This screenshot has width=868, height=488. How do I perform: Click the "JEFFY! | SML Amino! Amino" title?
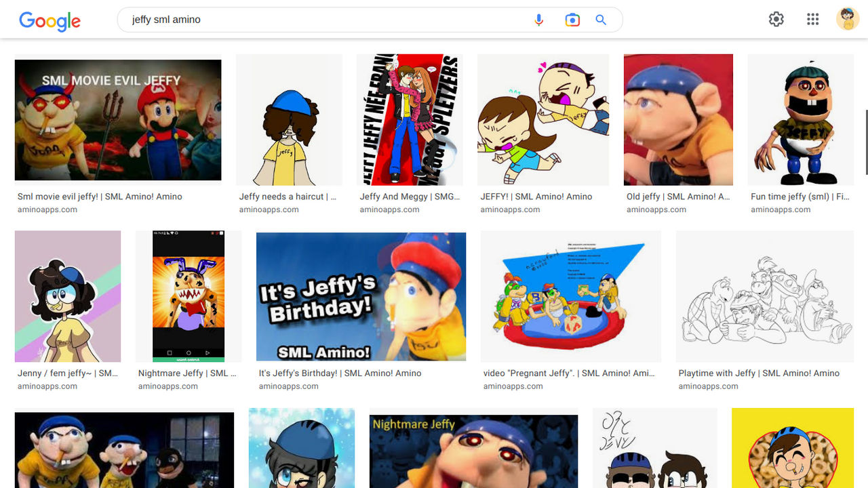pos(536,197)
